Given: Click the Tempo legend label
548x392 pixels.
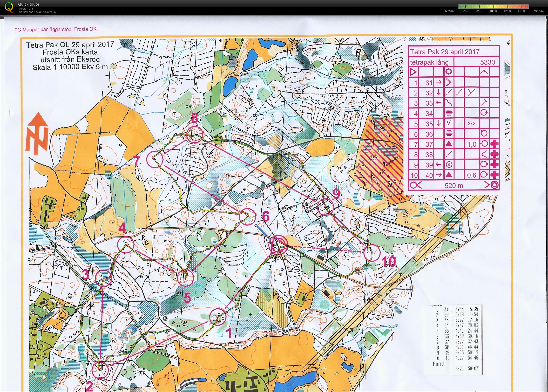Looking at the screenshot, I should [x=449, y=11].
